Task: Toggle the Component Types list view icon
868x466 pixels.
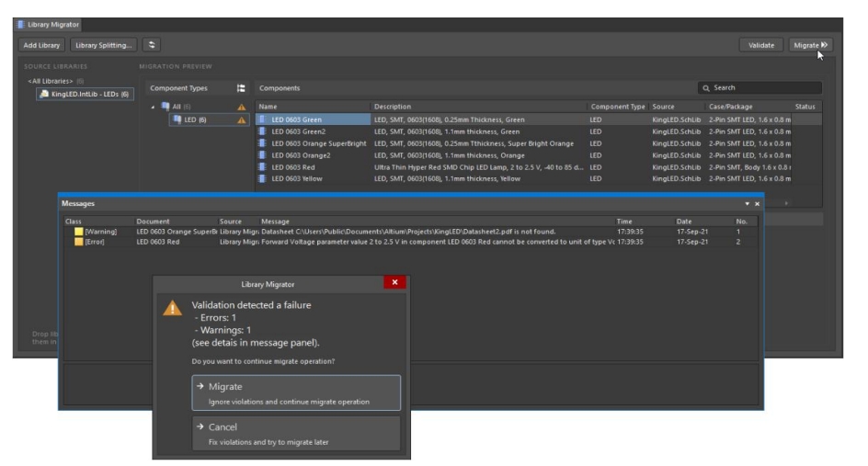Action: pyautogui.click(x=241, y=88)
